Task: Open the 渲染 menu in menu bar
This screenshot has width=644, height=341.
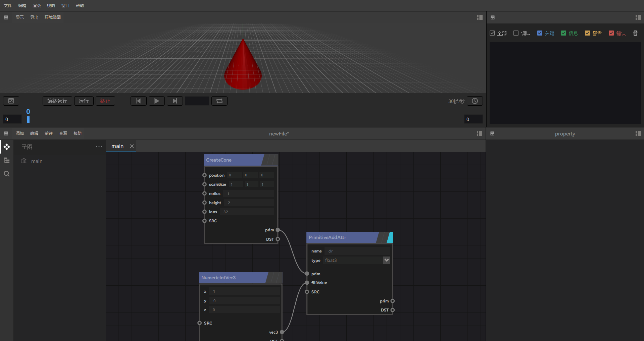Action: (x=36, y=6)
